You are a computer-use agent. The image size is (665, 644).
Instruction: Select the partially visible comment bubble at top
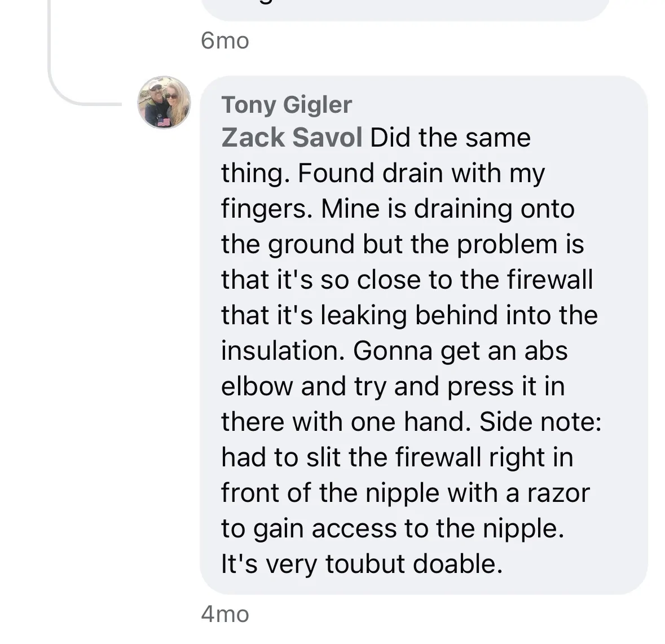pyautogui.click(x=405, y=10)
